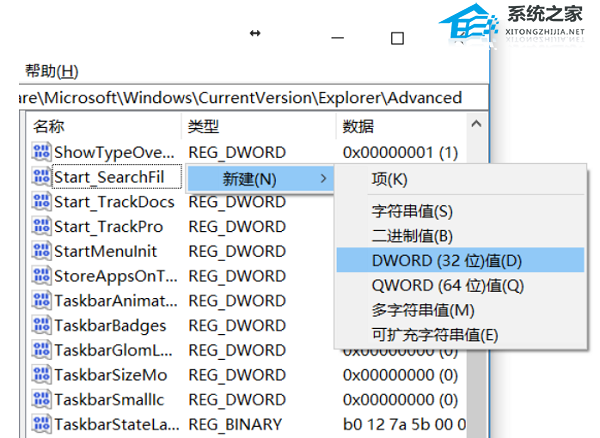600x438 pixels.
Task: Click the REG_DWORD type of TaskbarAnimat...
Action: tap(237, 301)
